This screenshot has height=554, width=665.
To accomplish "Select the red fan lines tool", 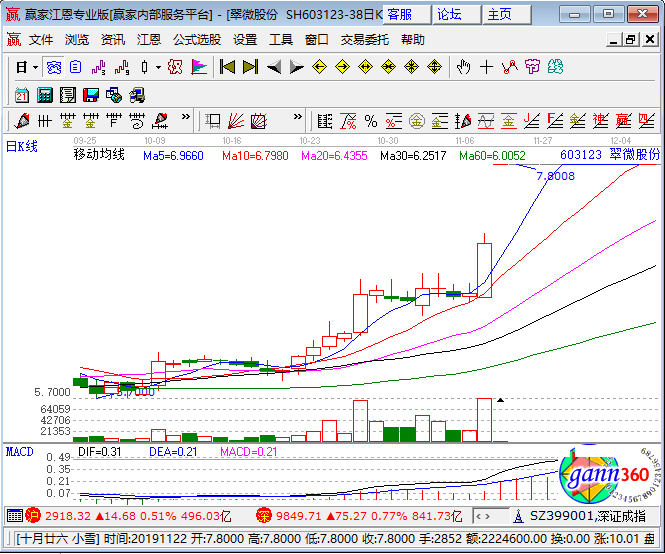I will point(236,121).
